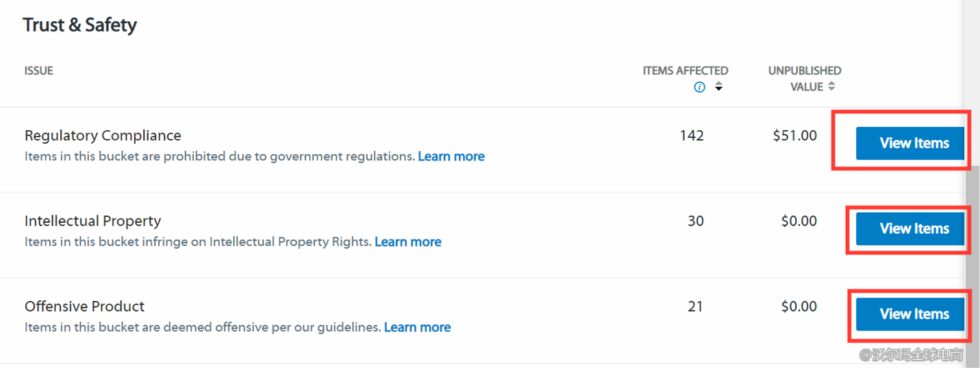View items for Regulatory Compliance
This screenshot has height=368, width=980.
909,143
